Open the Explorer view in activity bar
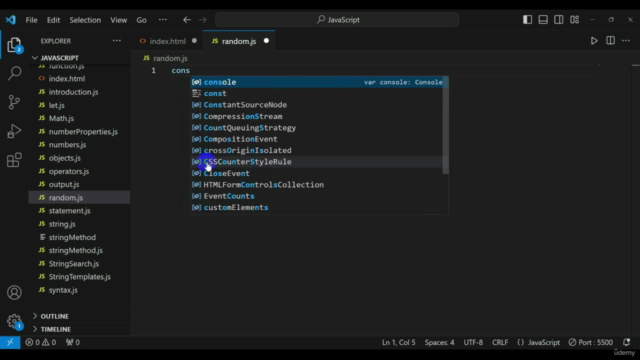Screen dimensions: 640x360 (x=14, y=45)
